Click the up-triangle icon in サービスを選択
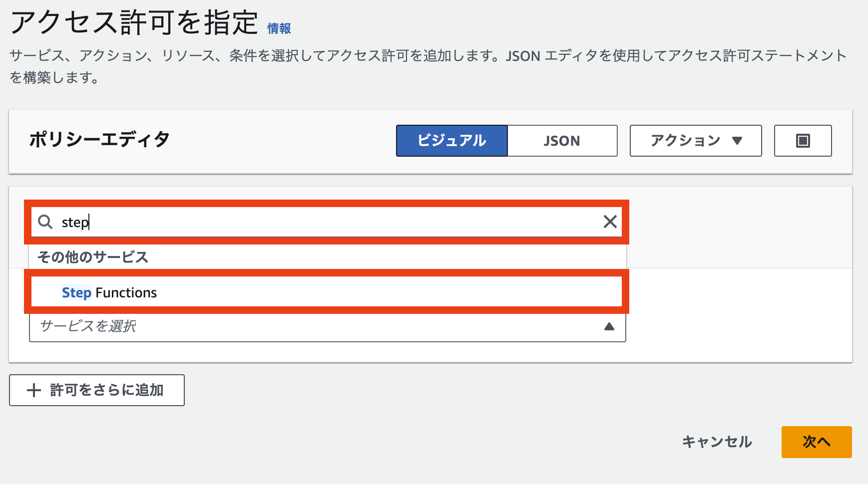This screenshot has height=484, width=868. pyautogui.click(x=609, y=327)
